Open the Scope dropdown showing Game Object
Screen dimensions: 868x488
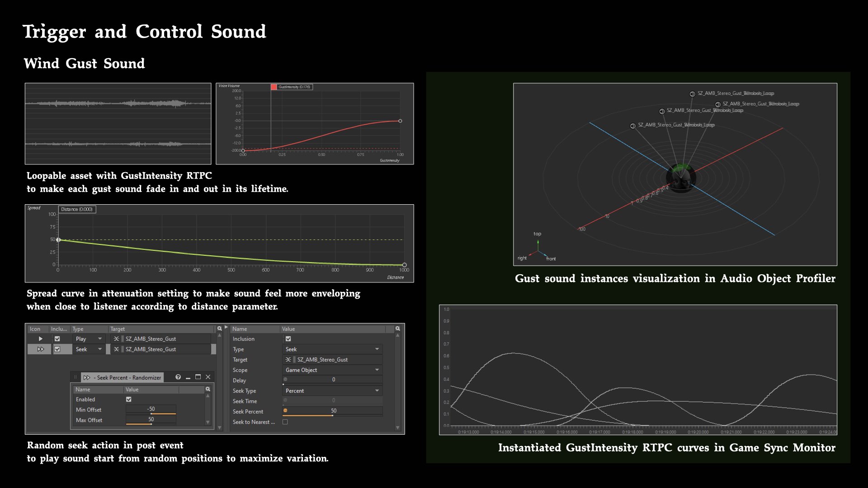click(332, 370)
